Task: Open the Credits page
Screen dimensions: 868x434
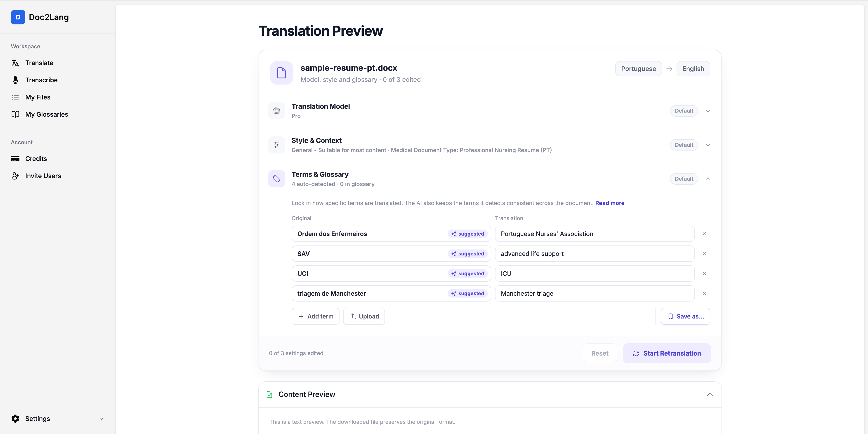Action: click(36, 159)
